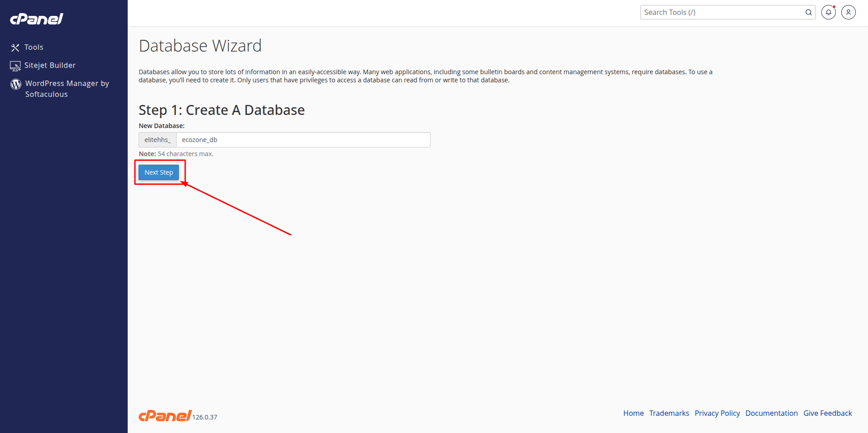Click the search magnifier icon
Image resolution: width=868 pixels, height=433 pixels.
[x=808, y=12]
